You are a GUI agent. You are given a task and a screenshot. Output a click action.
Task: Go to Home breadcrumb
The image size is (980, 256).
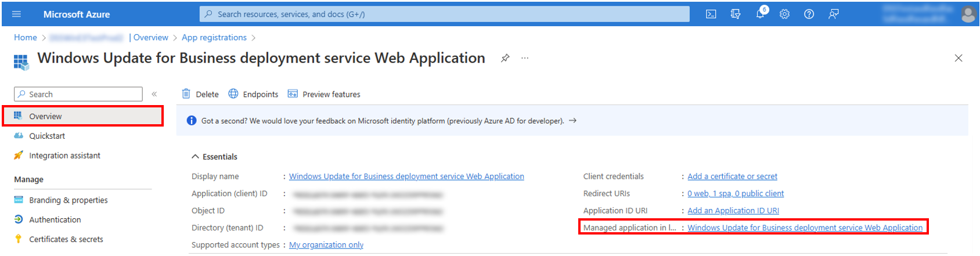26,37
